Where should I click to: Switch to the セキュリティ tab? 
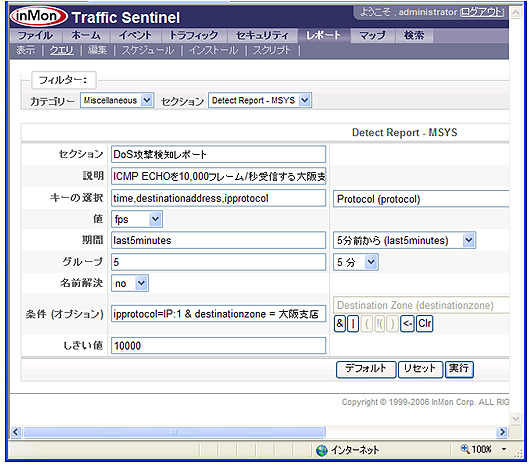[x=262, y=35]
